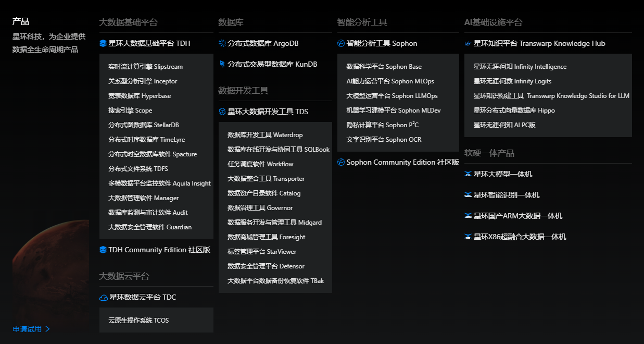Open 任务调度软件 Workflow

coord(260,164)
